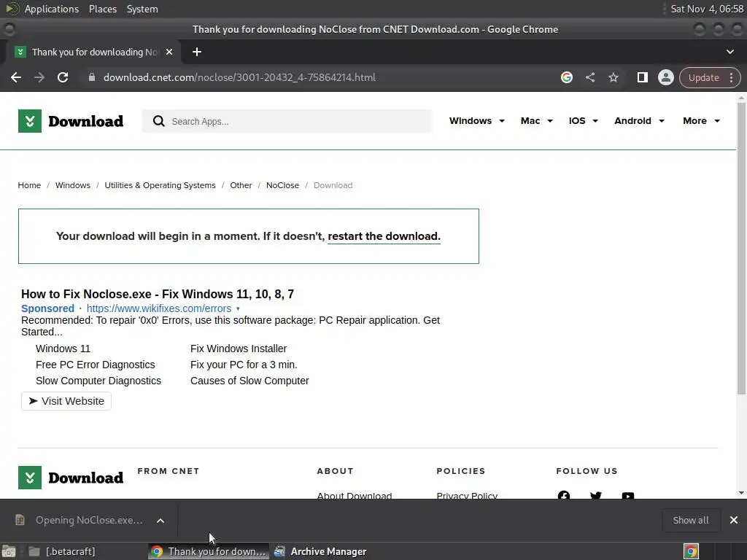Viewport: 747px width, 560px height.
Task: Click 'Fix Windows Installer' link
Action: point(239,349)
